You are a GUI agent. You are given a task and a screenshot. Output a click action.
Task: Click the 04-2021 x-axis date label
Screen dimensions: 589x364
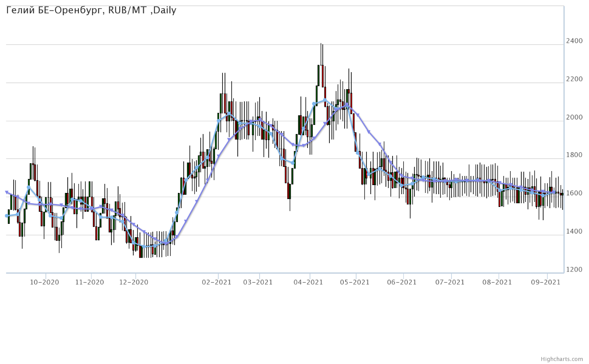point(308,282)
